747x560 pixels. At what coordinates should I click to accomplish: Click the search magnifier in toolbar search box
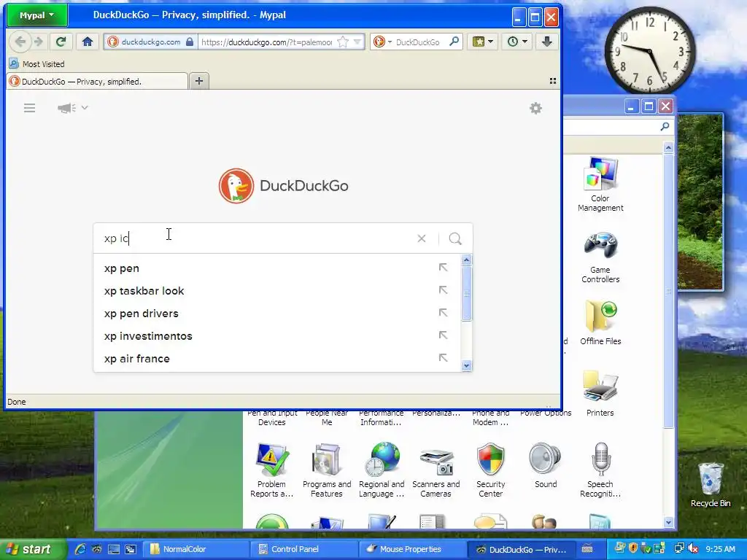pos(454,42)
